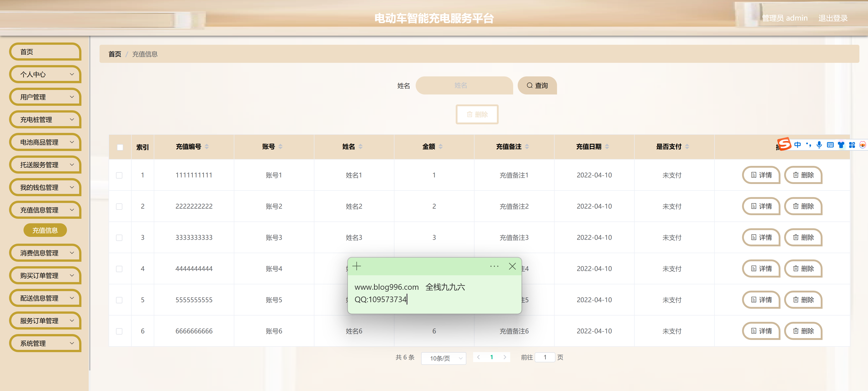Click the 姓名 search input field
The image size is (868, 391).
coord(464,85)
